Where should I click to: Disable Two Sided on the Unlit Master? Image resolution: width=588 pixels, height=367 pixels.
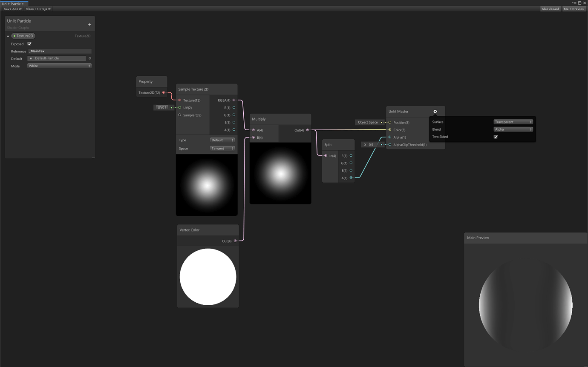pos(496,137)
